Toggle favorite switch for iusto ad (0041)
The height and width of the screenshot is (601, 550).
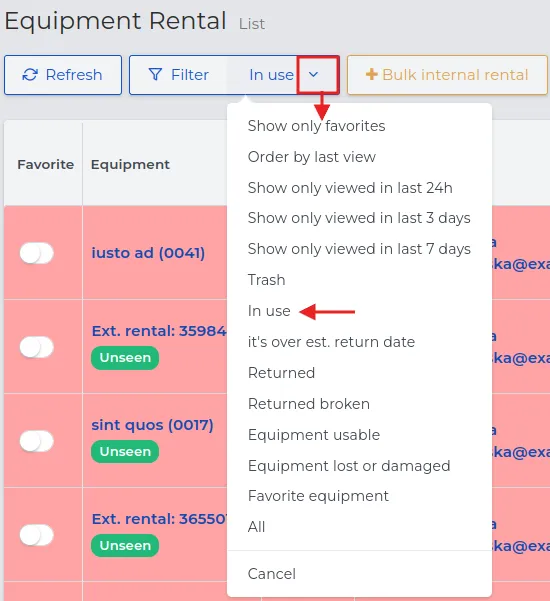[36, 253]
